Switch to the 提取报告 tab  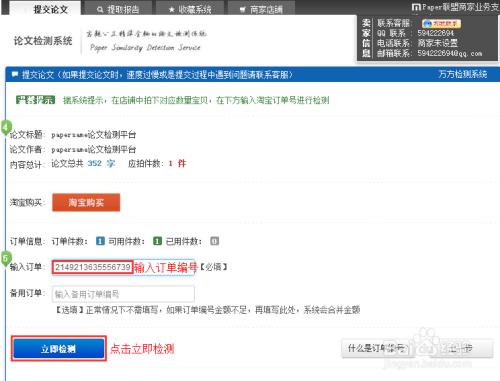[x=118, y=8]
